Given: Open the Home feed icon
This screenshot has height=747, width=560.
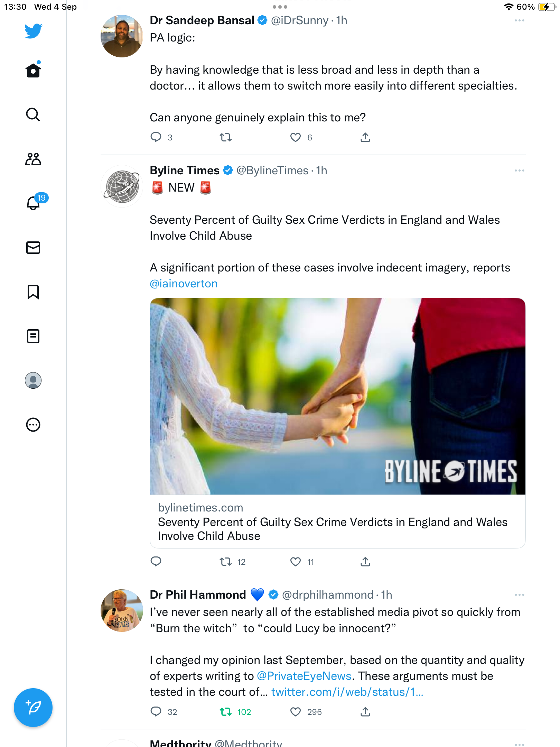Looking at the screenshot, I should [x=33, y=70].
